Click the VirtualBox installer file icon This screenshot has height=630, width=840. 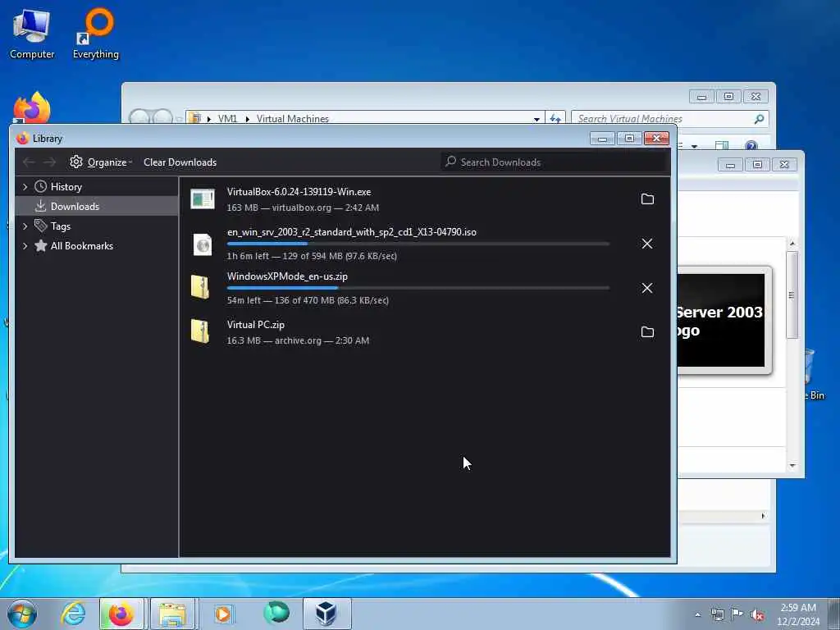[x=203, y=199]
